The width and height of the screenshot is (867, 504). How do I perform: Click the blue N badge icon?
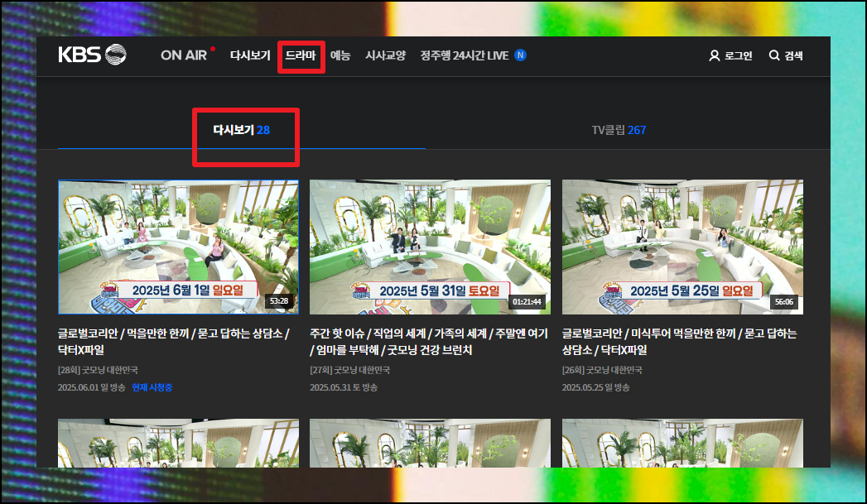520,55
